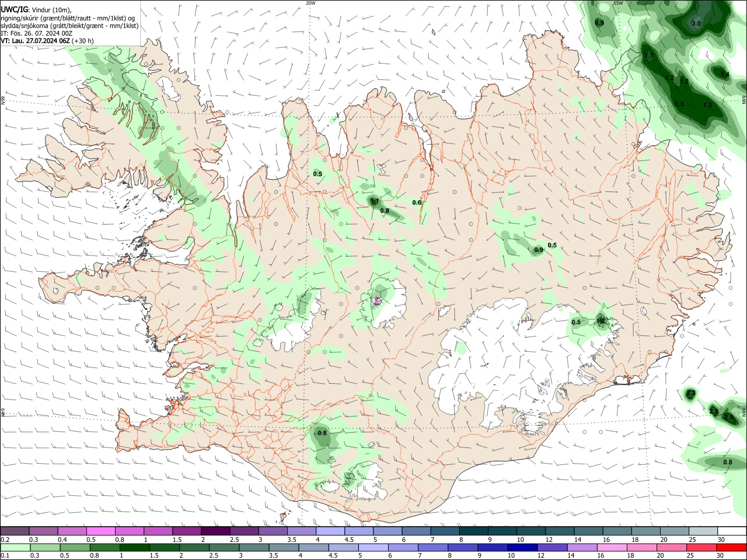
Task: Pick the pale periwinkle swatch starting at 5, lower scale
Action: [373, 548]
